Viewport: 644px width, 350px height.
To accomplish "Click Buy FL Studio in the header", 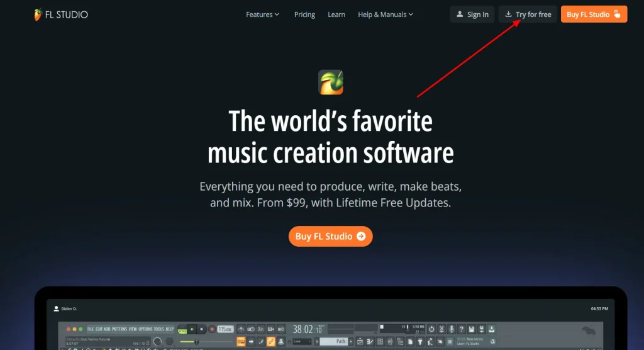I will pos(594,14).
